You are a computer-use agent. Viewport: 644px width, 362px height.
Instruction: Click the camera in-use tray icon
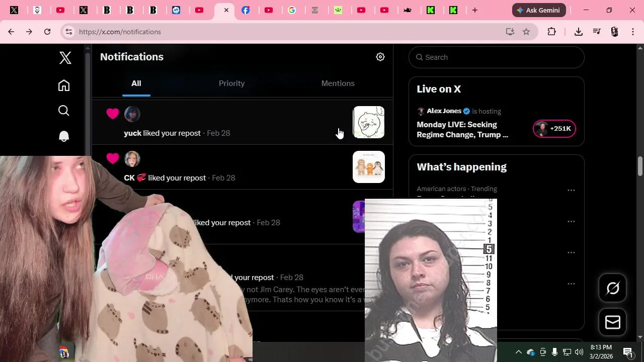543,352
